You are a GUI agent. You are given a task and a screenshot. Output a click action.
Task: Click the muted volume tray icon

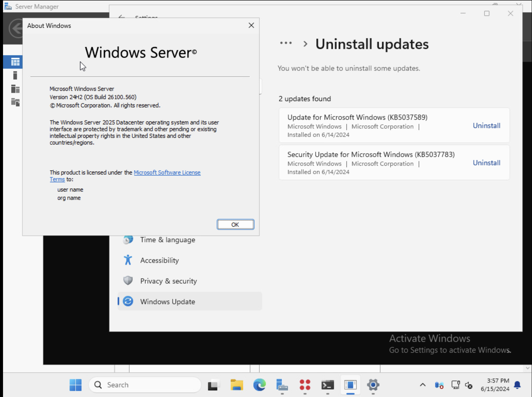[469, 385]
